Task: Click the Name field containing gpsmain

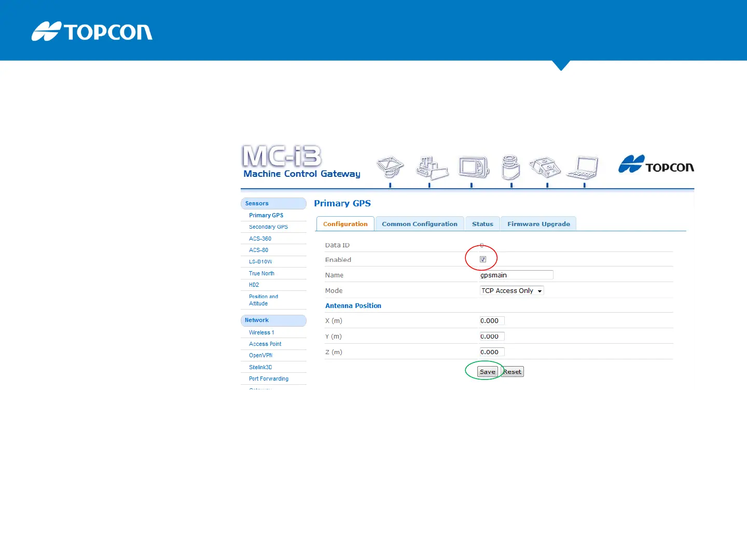Action: click(516, 275)
